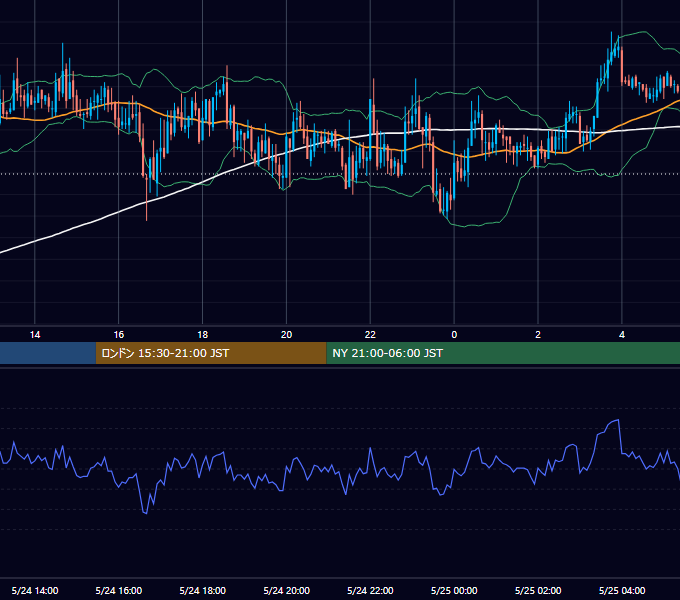Click the NY 21:00-06:00 JST session bar
The width and height of the screenshot is (680, 600).
[503, 353]
